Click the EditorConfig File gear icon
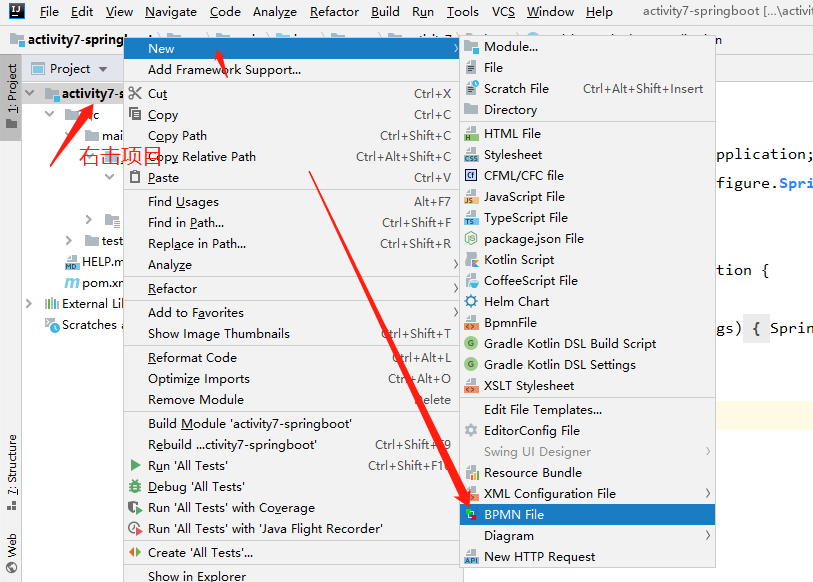813x582 pixels. tap(471, 431)
